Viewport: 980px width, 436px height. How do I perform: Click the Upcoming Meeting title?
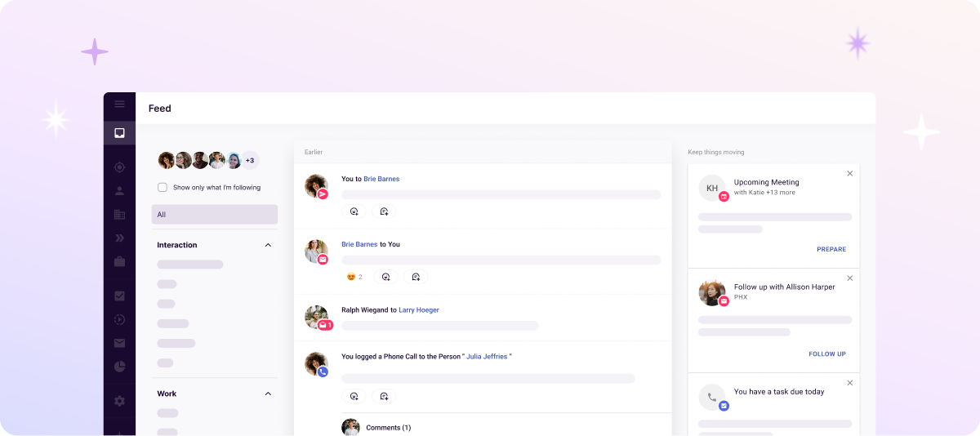pos(766,182)
